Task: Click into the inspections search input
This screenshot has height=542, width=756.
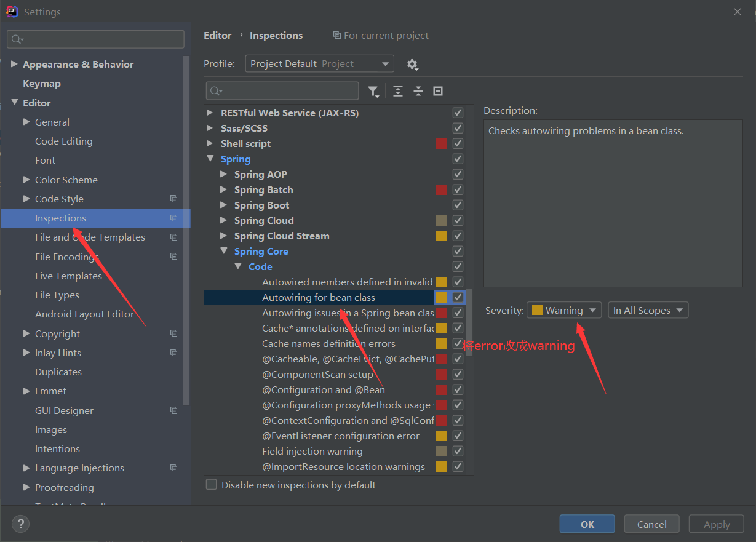Action: pos(282,91)
